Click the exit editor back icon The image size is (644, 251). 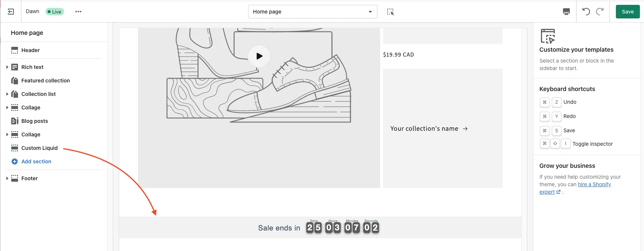click(11, 12)
